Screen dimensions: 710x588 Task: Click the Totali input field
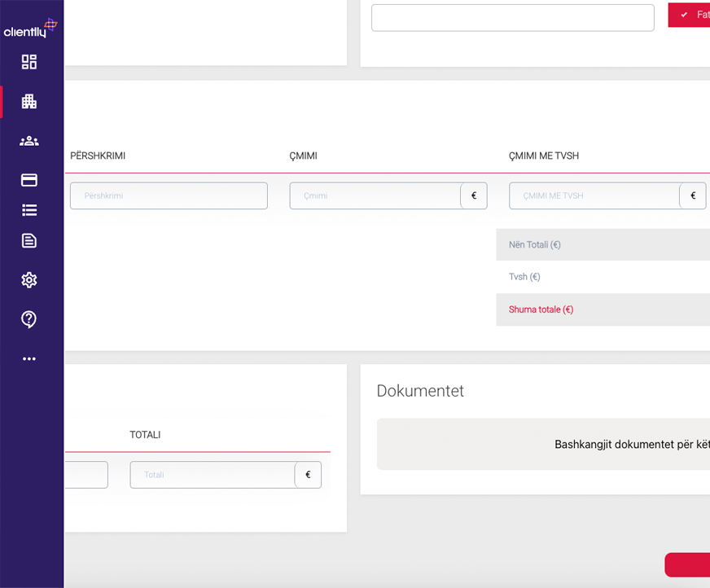pos(212,475)
